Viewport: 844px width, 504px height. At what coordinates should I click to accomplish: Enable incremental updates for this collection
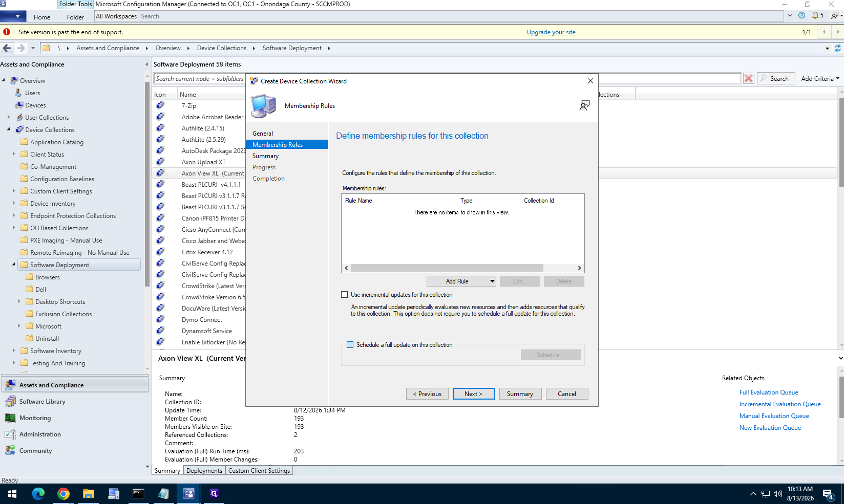(345, 295)
